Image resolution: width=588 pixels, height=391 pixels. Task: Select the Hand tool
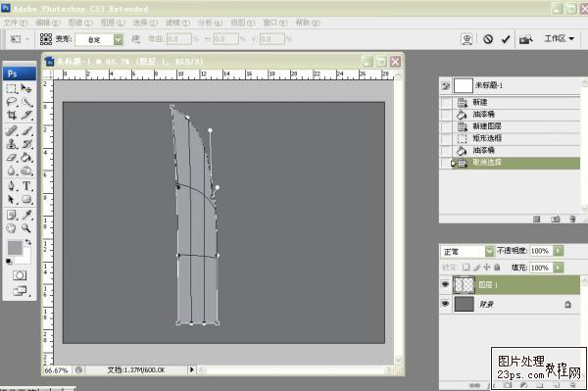[12, 228]
